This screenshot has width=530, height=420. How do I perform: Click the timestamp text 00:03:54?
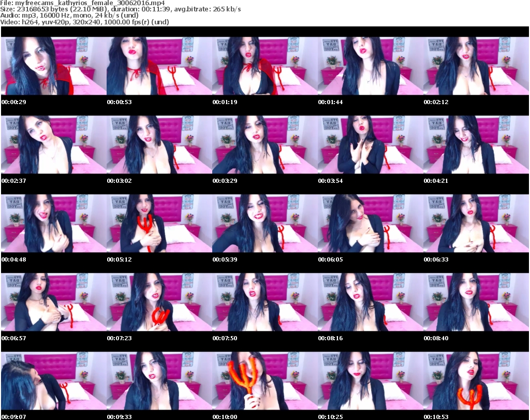(330, 181)
